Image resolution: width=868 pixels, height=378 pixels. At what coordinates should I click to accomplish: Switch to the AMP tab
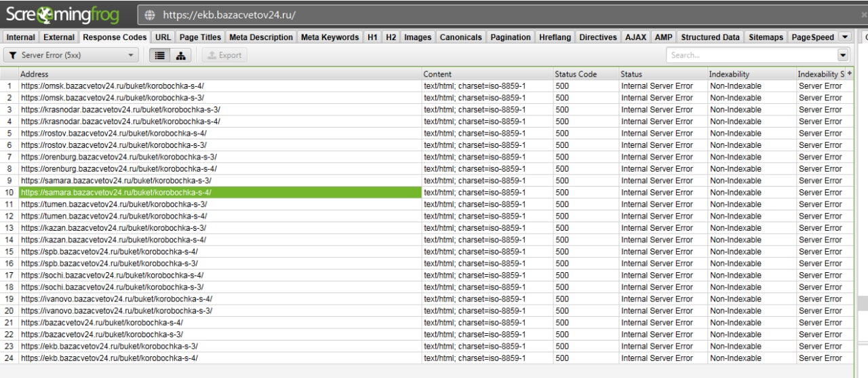(x=663, y=37)
